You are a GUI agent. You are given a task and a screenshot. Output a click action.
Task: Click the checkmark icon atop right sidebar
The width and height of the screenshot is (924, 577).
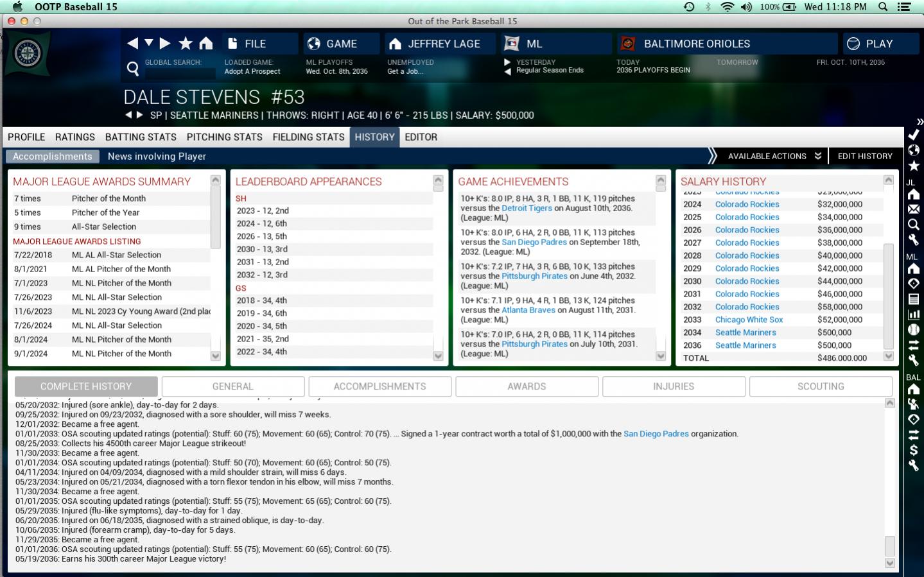[913, 135]
